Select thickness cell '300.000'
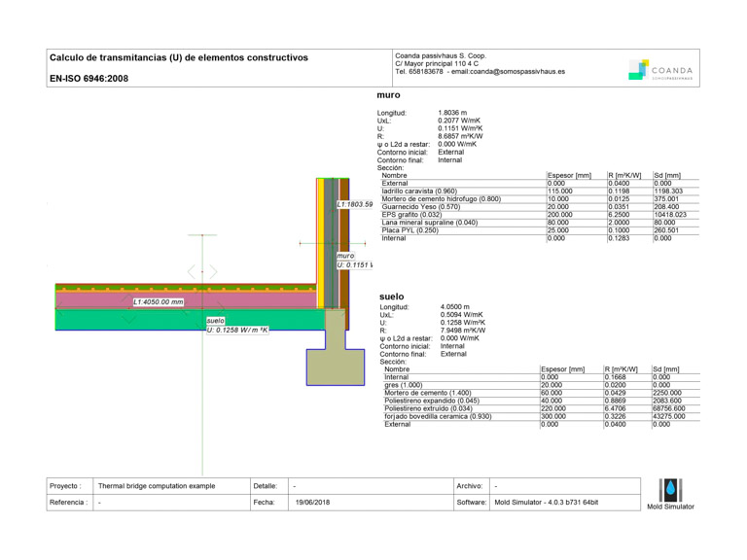This screenshot has width=747, height=560. [553, 417]
